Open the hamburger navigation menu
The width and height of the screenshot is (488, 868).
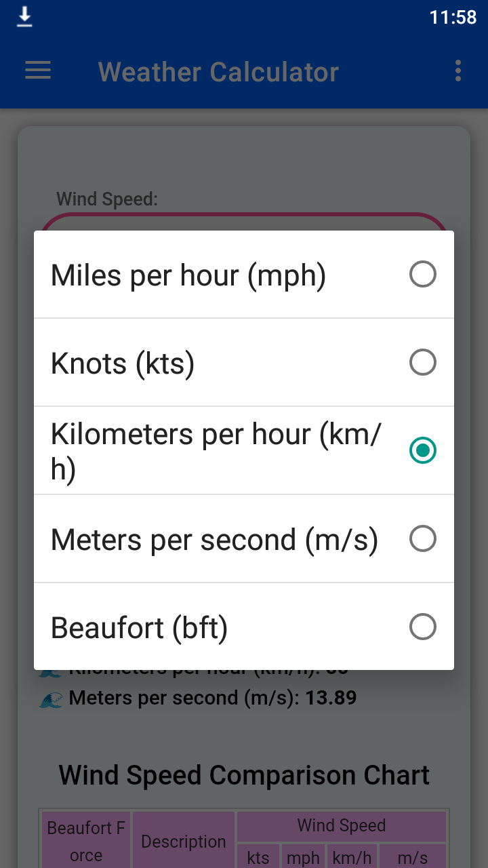pos(38,71)
